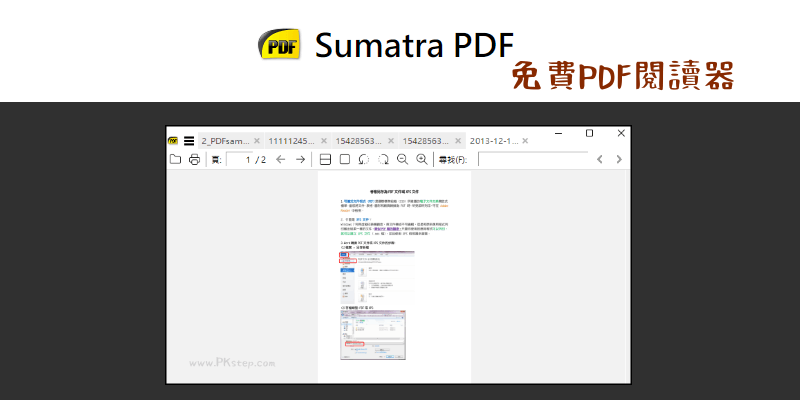Maximize the SumatraPDF window
Screen dimensions: 800x400
click(x=589, y=133)
